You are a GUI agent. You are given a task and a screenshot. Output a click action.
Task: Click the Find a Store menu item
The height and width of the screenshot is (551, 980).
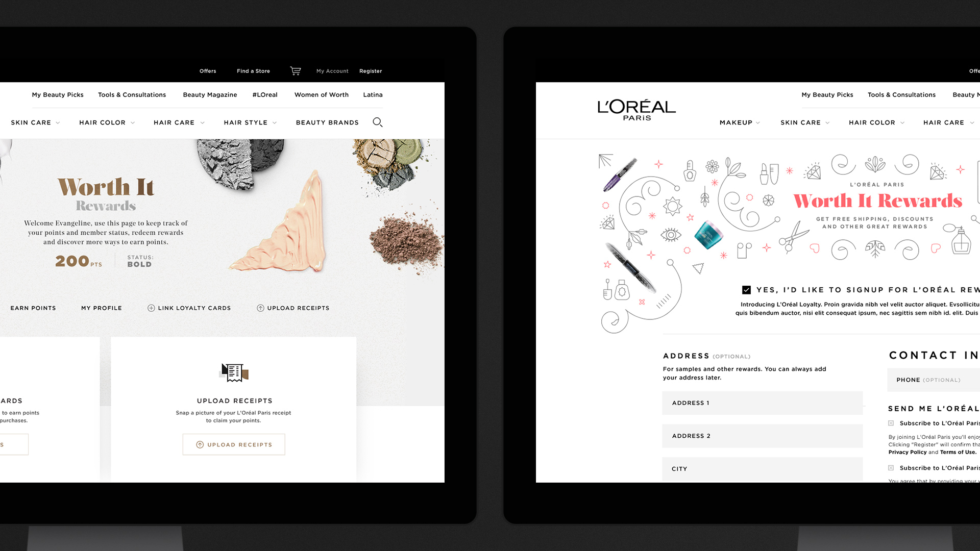click(x=253, y=70)
